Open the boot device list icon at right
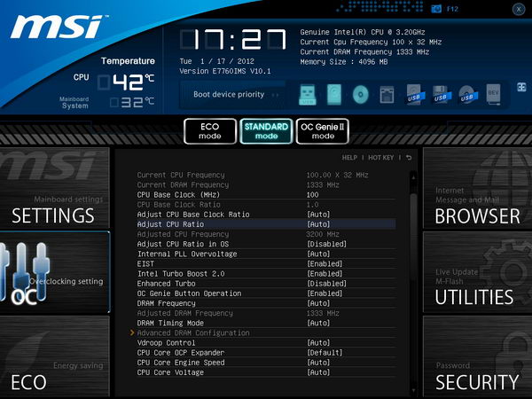Image resolution: width=532 pixels, height=399 pixels. point(521,87)
